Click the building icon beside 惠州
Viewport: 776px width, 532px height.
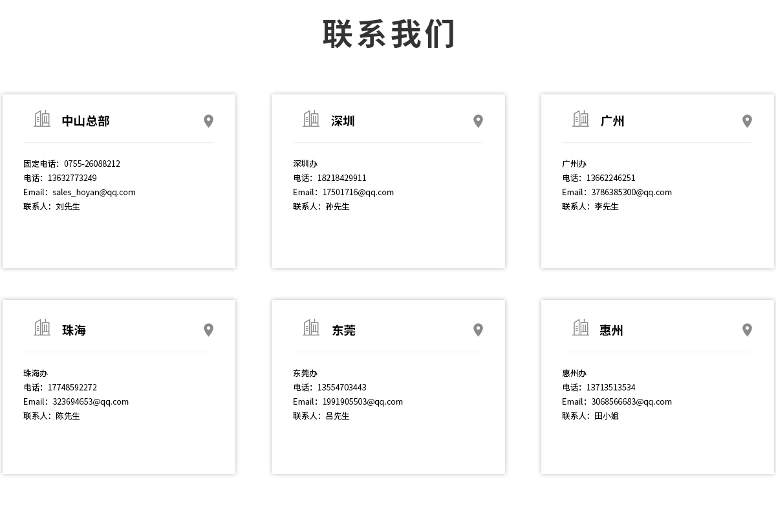click(581, 328)
